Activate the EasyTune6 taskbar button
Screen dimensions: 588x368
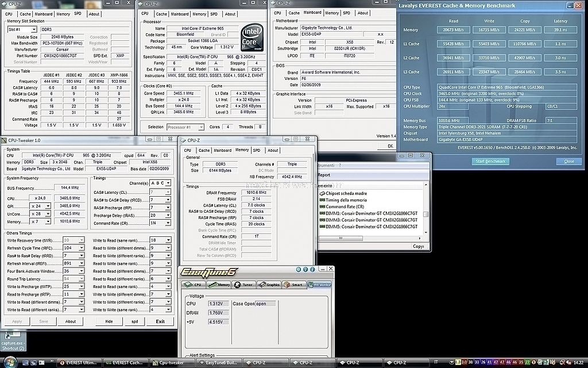tap(218, 363)
